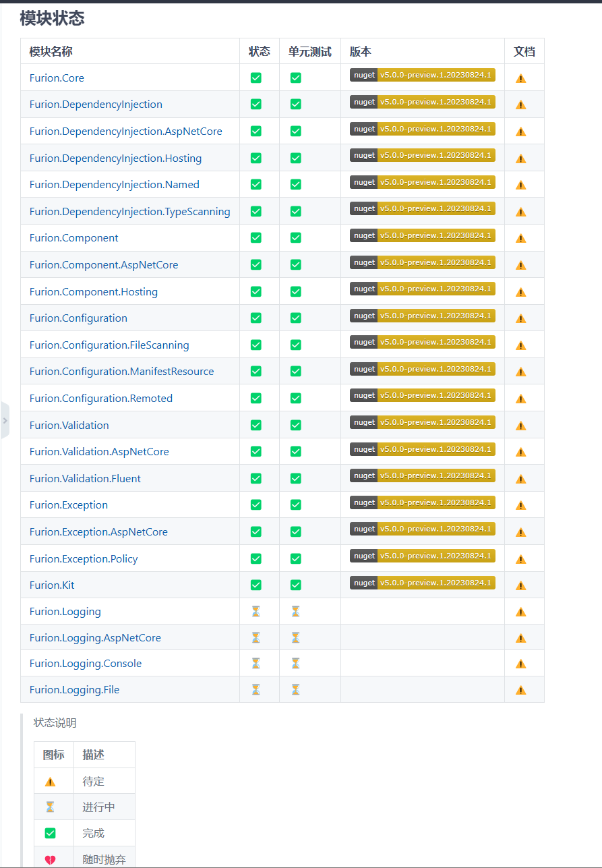Click the warning icon in the Furion.Core row
The height and width of the screenshot is (868, 602).
pos(520,78)
